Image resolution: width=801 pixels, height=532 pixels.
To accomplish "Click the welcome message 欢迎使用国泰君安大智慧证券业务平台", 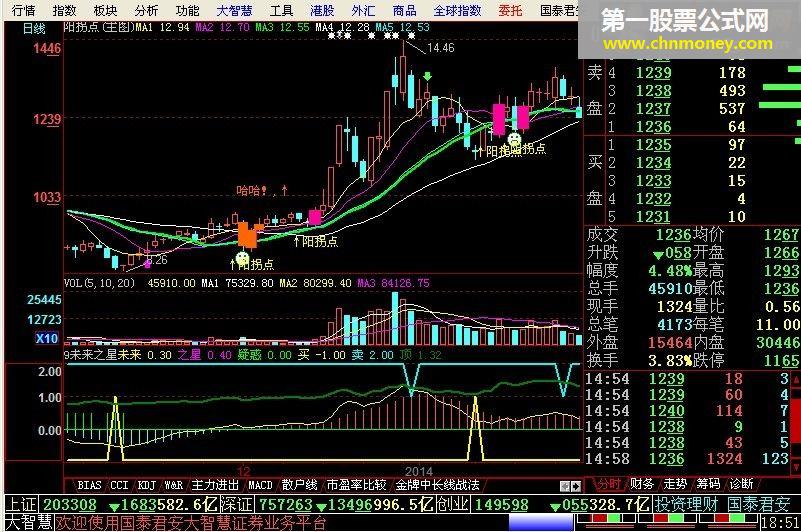I will tap(191, 523).
